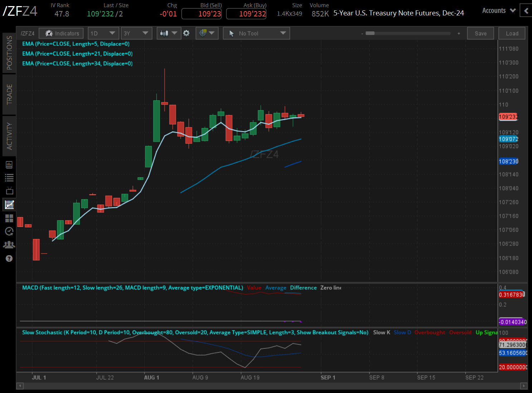Open the grid layout sidebar icon
The image size is (532, 393).
9,218
